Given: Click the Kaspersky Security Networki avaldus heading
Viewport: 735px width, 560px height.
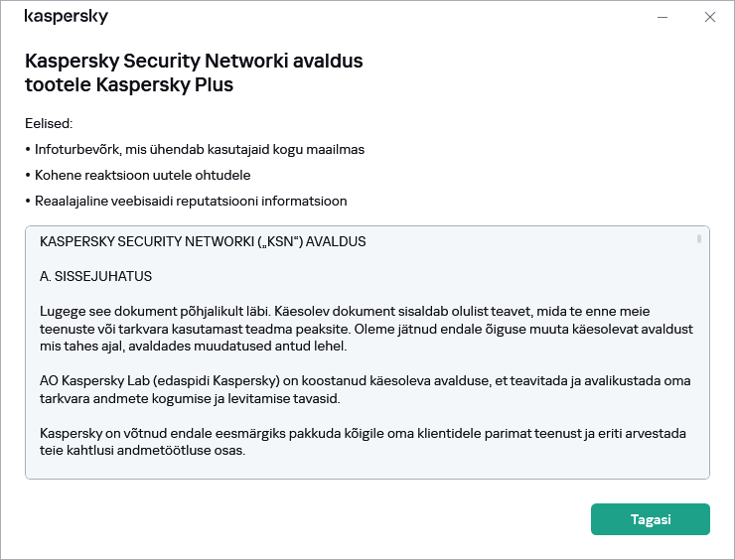Looking at the screenshot, I should pos(193,61).
